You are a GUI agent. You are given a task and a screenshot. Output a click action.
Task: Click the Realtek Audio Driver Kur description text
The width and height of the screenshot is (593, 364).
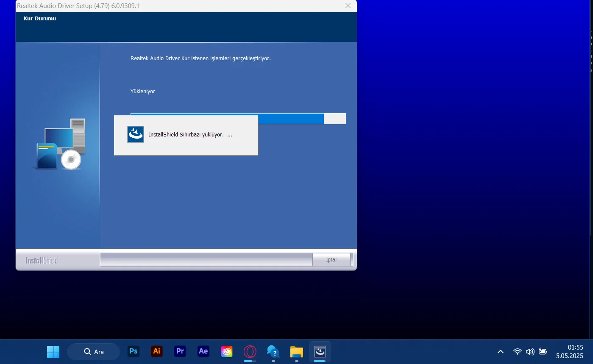[200, 58]
